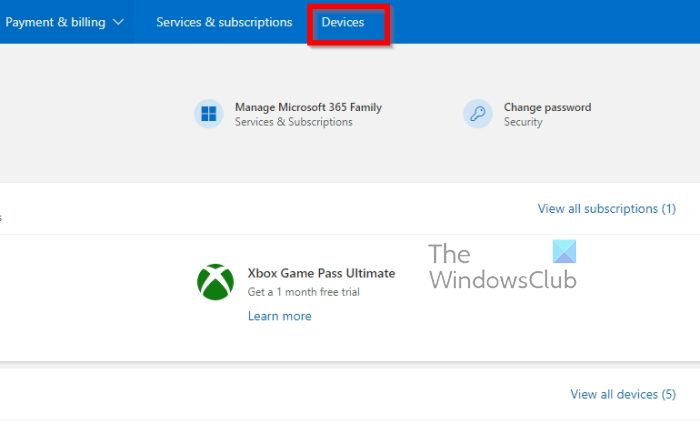
Task: Open Services & subscriptions tab
Action: pos(224,22)
